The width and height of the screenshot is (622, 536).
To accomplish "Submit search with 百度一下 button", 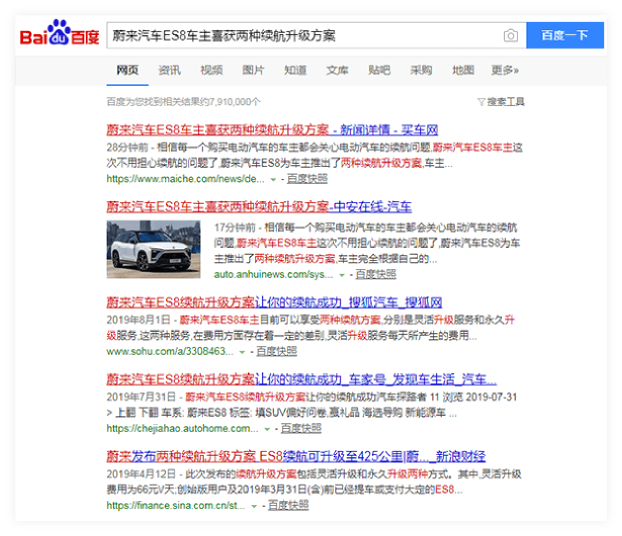I will click(x=565, y=35).
